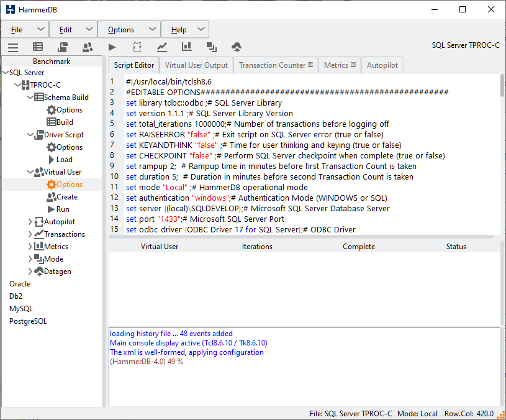This screenshot has height=420, width=506.
Task: Click the TPROC-C benchmark icon in tree
Action: [x=25, y=85]
